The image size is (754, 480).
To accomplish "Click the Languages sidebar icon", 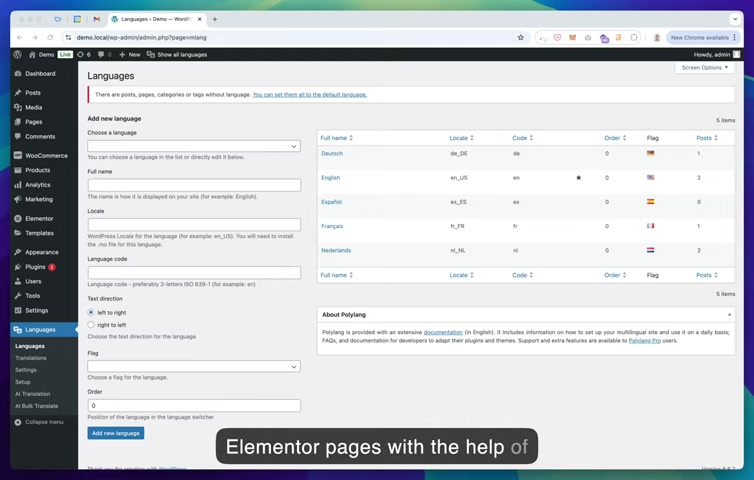I will [18, 329].
